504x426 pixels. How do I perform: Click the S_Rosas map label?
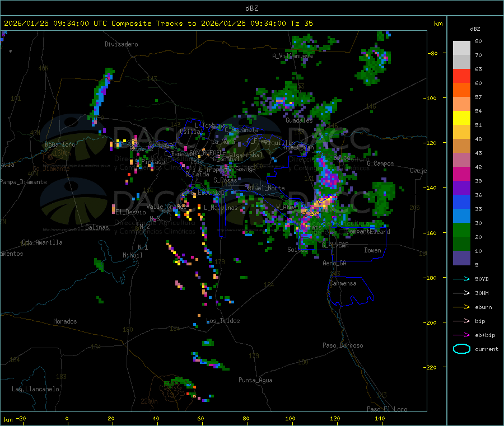[x=225, y=180]
